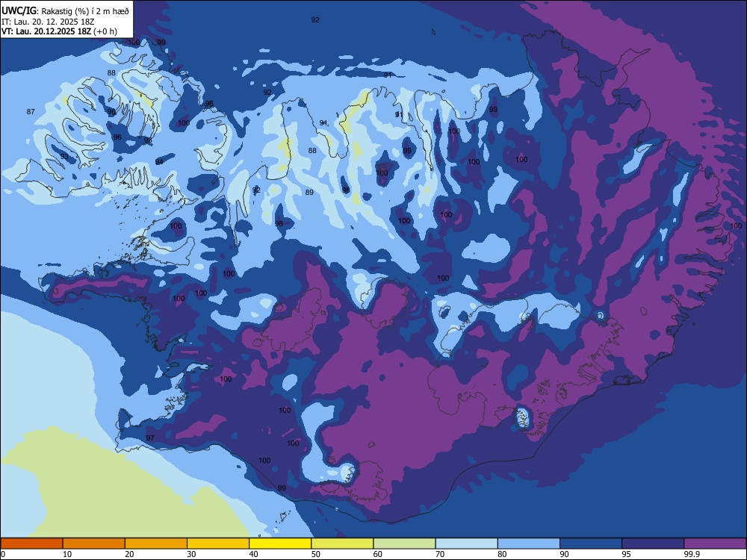Select the 80–90 medium blue legend swatch

click(529, 544)
